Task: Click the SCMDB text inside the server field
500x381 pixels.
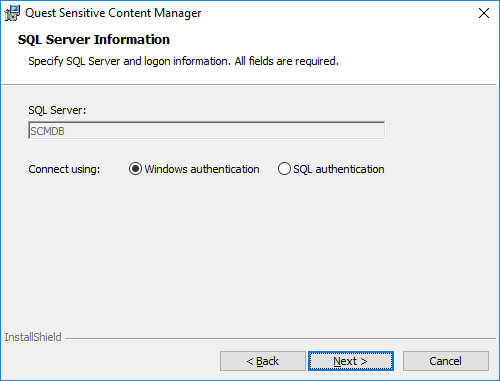Action: tap(47, 131)
